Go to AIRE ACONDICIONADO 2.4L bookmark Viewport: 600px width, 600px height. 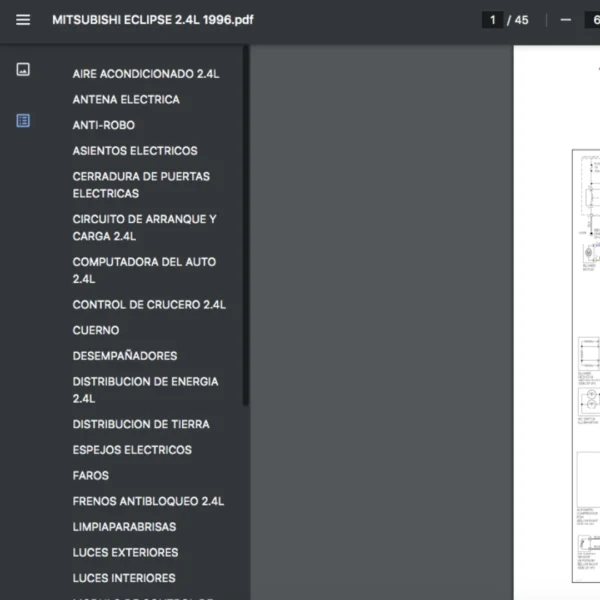pos(146,74)
